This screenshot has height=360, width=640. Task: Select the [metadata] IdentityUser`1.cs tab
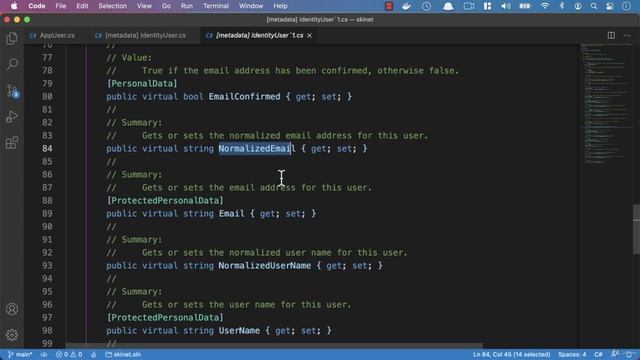[x=259, y=36]
